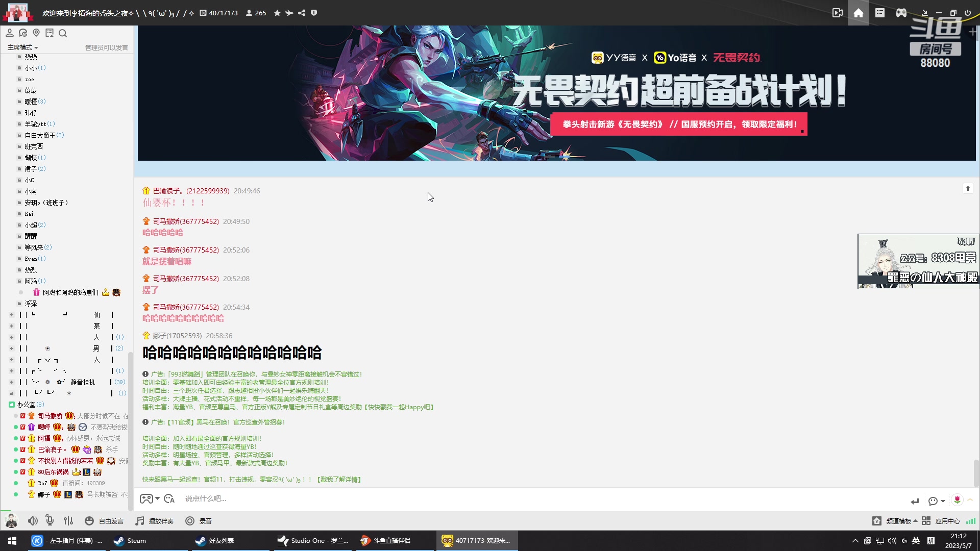Open 播放伴奏 accompaniment player
Viewport: 980px width, 551px height.
tap(154, 520)
